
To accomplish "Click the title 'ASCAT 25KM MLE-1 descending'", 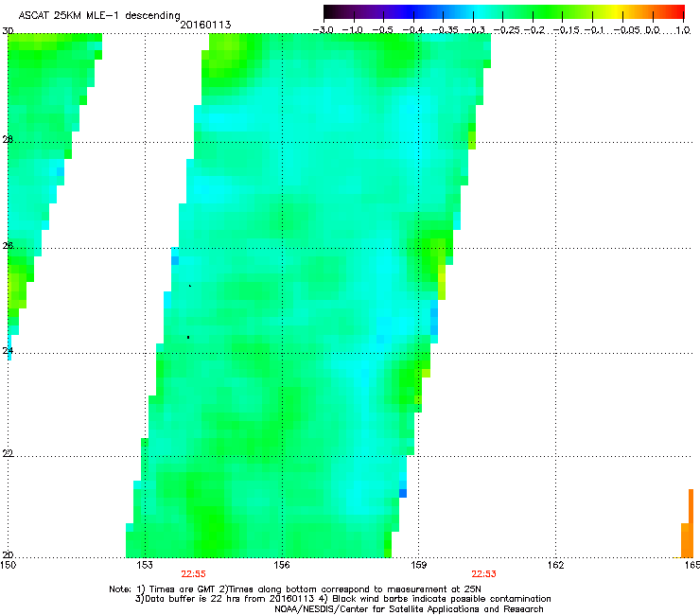I will 99,15.
